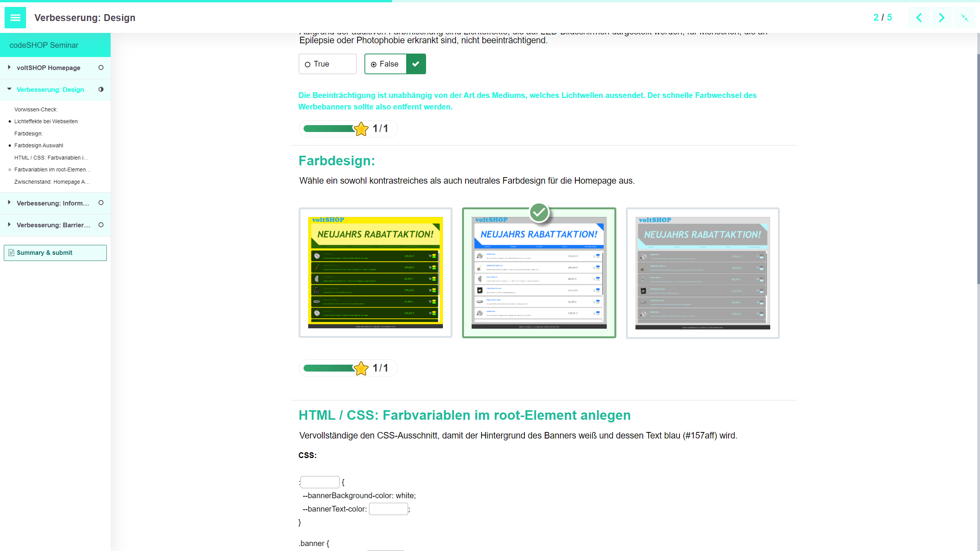This screenshot has width=980, height=551.
Task: Collapse the Verbesserung: Design section
Action: pyautogui.click(x=9, y=89)
